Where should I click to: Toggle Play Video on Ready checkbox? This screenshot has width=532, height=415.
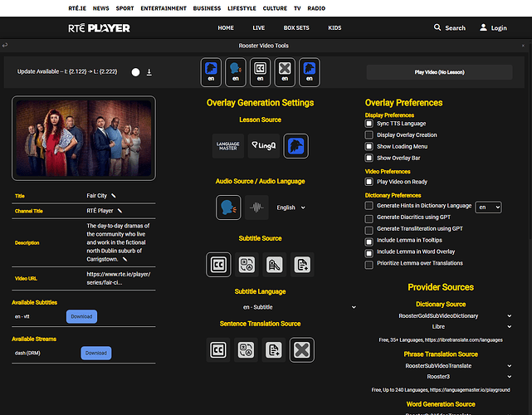[369, 182]
